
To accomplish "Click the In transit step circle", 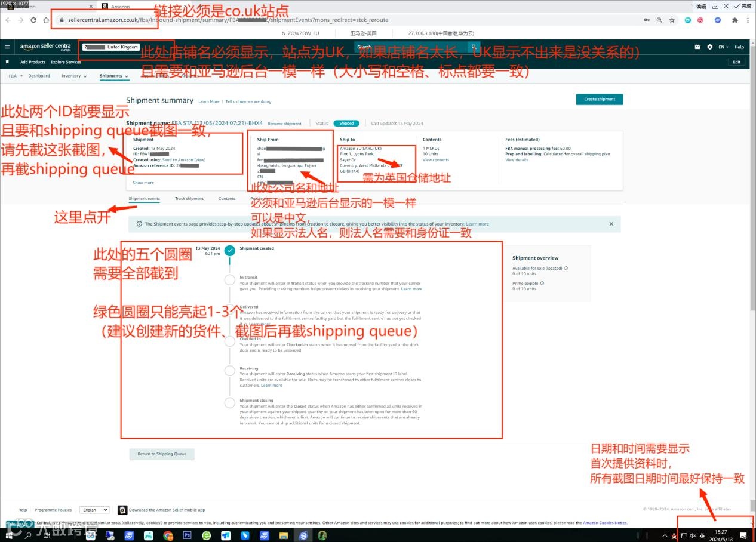I will (230, 280).
